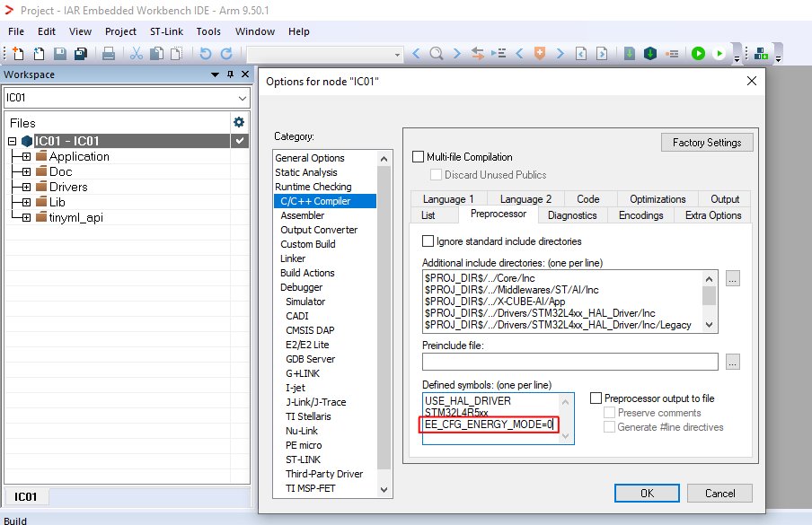The width and height of the screenshot is (812, 525).
Task: Toggle the IC01 project build checkmark
Action: pos(240,141)
